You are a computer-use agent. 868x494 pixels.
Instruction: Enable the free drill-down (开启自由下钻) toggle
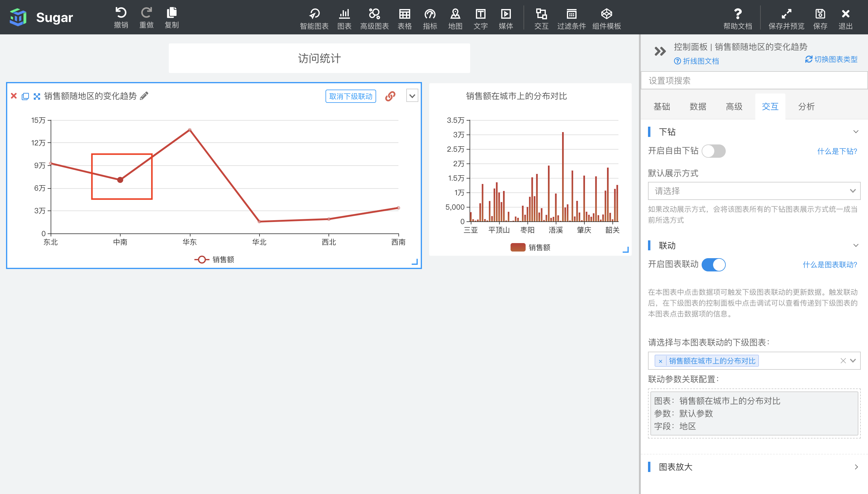point(713,151)
